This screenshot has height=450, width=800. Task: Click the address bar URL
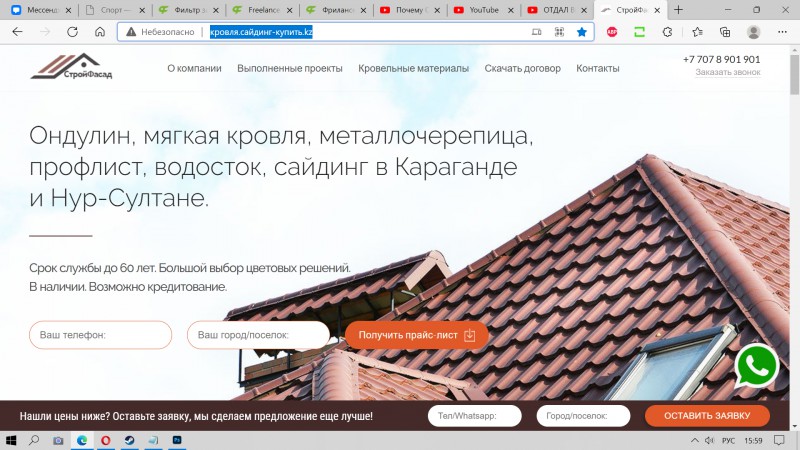tap(261, 32)
